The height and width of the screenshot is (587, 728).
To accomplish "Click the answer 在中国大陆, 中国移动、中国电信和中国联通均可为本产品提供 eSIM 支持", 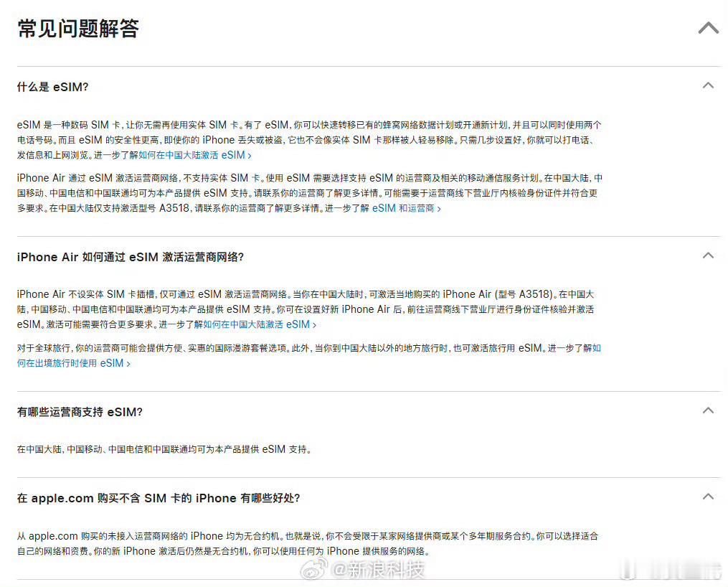I will [x=164, y=449].
